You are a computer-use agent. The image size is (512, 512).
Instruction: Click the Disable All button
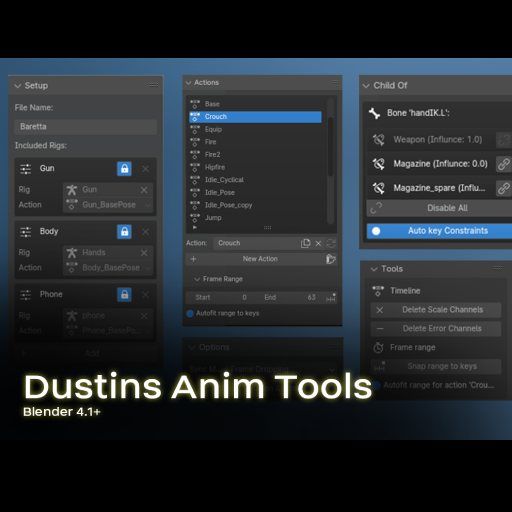click(439, 208)
